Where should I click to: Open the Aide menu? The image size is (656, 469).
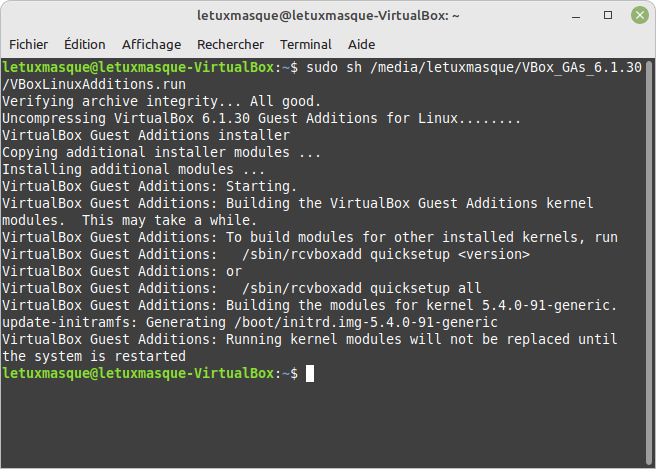[x=361, y=44]
